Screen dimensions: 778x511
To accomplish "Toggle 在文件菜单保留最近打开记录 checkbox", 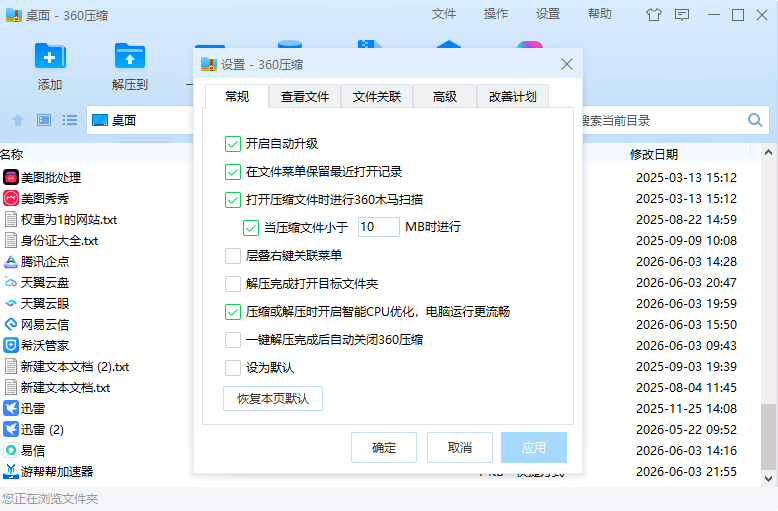I will 233,172.
